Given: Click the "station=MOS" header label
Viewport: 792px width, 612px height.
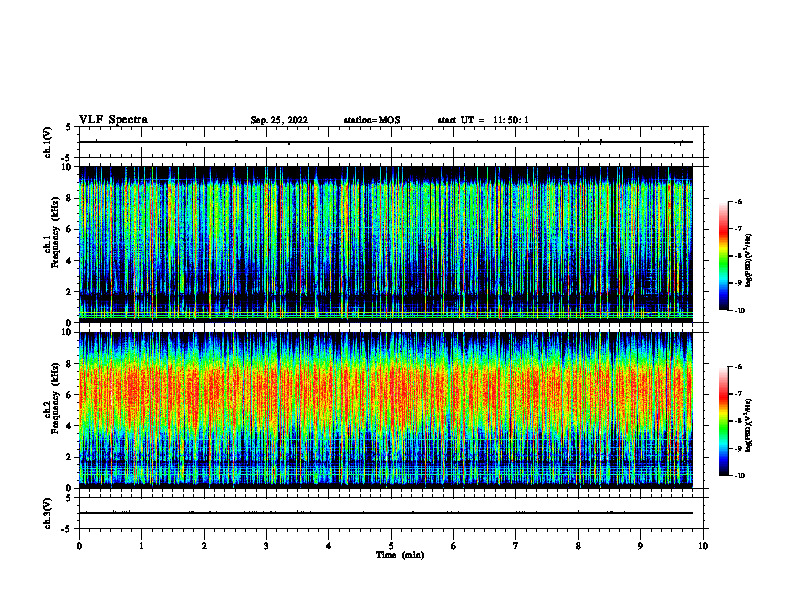Looking at the screenshot, I should click(x=372, y=120).
